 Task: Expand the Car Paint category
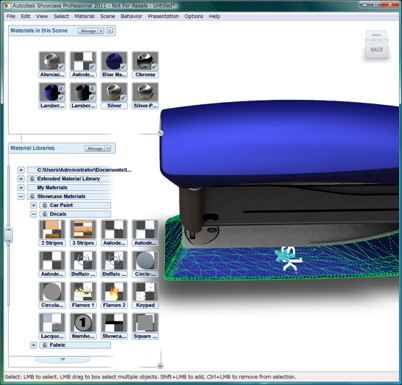pos(33,205)
